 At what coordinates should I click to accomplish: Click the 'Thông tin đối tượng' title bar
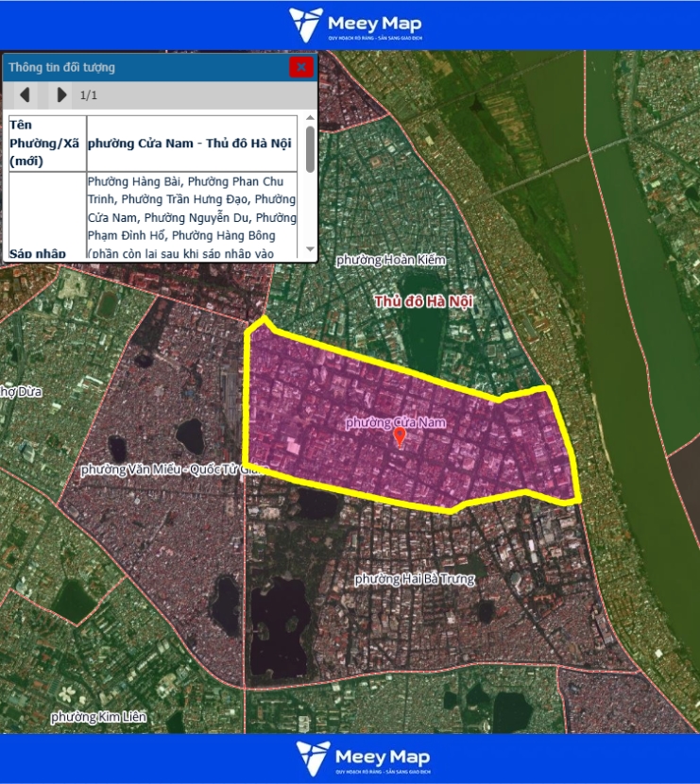click(x=142, y=67)
